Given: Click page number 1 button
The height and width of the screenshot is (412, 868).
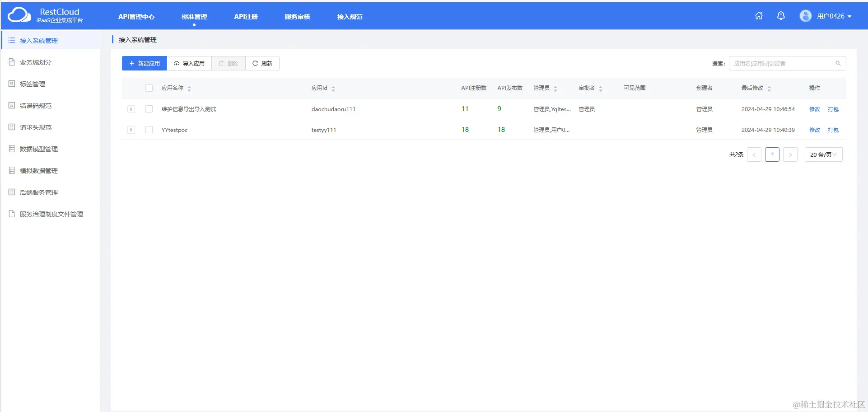Looking at the screenshot, I should coord(772,154).
